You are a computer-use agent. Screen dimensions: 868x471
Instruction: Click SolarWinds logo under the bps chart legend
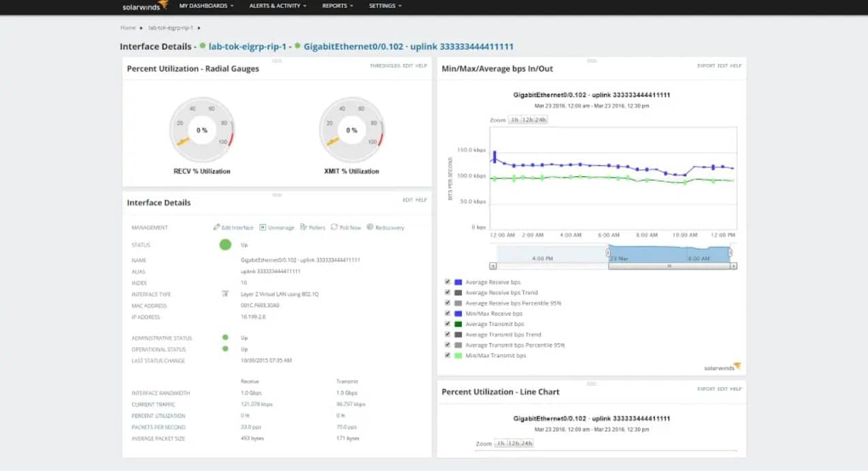click(722, 367)
